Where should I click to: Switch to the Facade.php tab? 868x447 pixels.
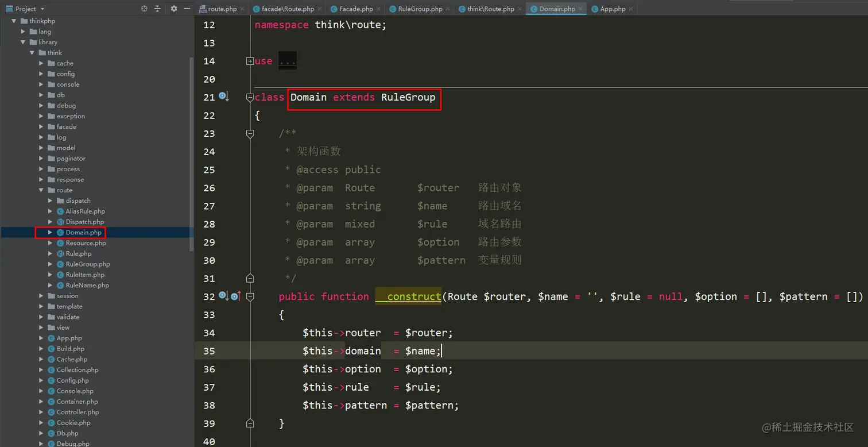(356, 9)
